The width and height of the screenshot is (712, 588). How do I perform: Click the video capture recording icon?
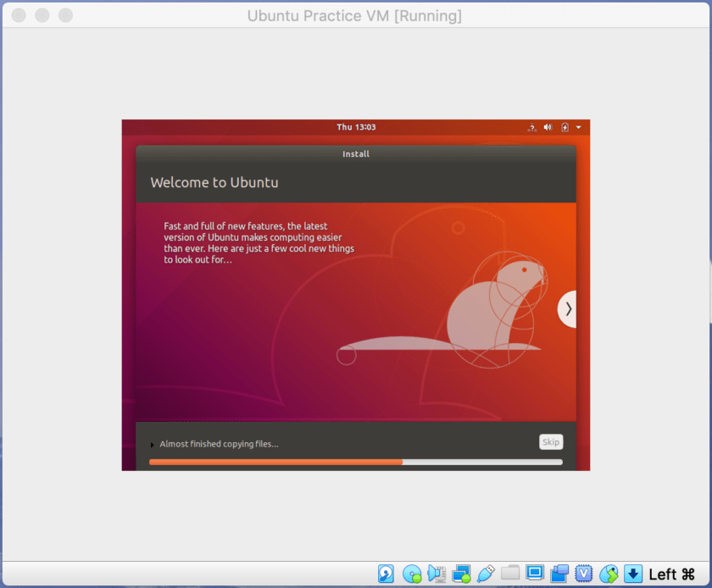pyautogui.click(x=559, y=574)
